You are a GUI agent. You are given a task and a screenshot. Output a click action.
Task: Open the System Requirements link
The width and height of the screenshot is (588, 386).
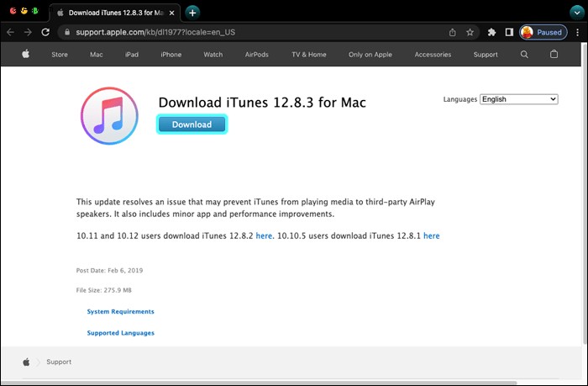coord(120,311)
